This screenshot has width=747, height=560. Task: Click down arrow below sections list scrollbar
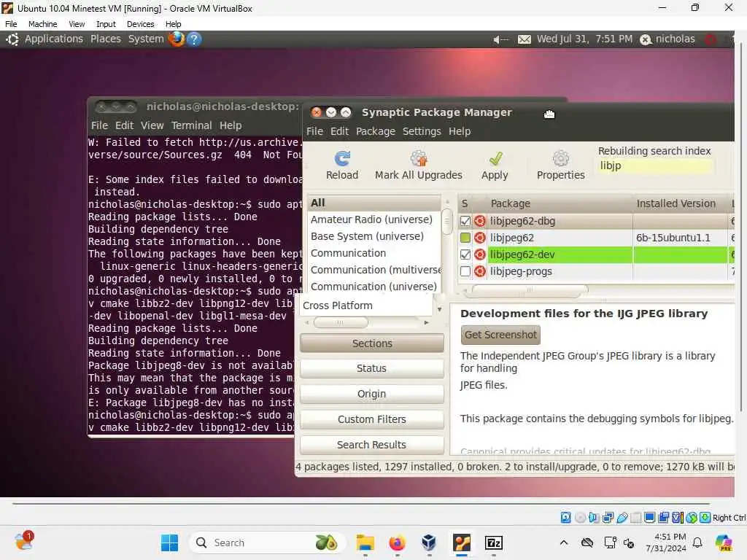pos(439,309)
